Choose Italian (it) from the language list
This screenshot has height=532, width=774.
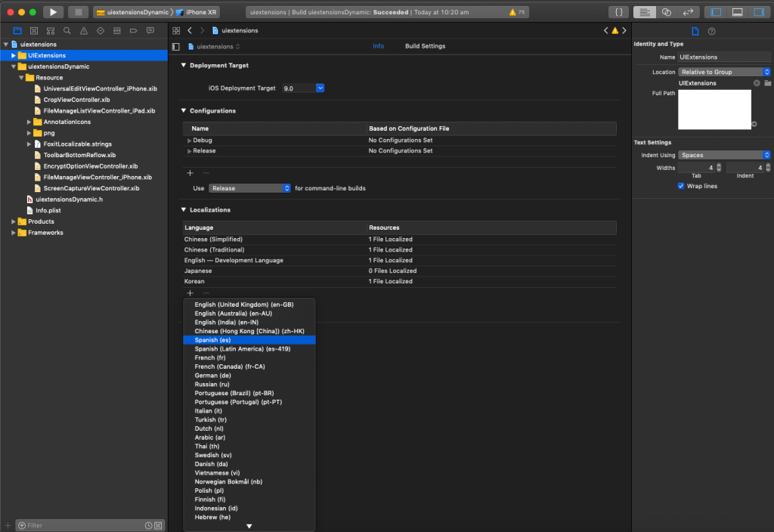pyautogui.click(x=249, y=411)
